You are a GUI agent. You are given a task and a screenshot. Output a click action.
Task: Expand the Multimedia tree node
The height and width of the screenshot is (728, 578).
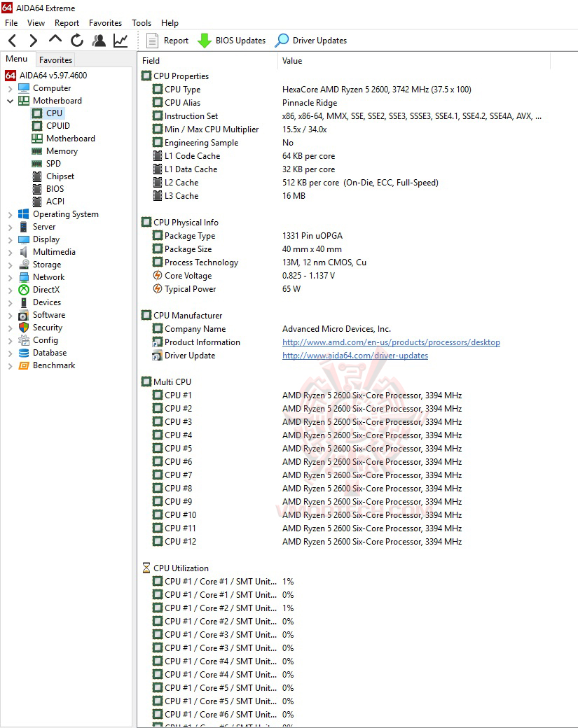(11, 252)
